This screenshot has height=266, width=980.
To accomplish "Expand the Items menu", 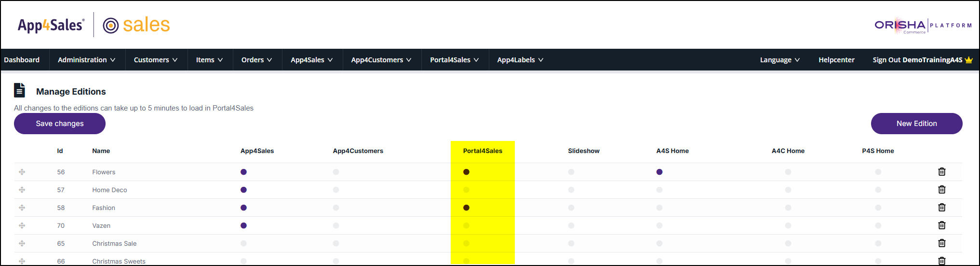I will click(x=210, y=60).
